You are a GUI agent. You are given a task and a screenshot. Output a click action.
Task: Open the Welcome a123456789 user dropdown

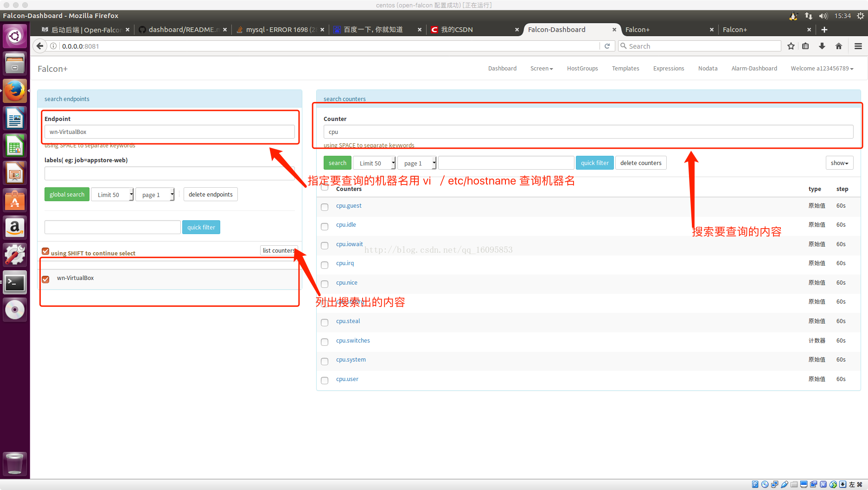tap(822, 68)
